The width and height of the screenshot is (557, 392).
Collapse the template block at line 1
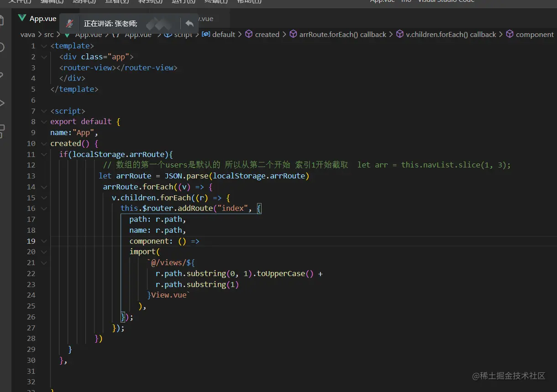pyautogui.click(x=44, y=46)
